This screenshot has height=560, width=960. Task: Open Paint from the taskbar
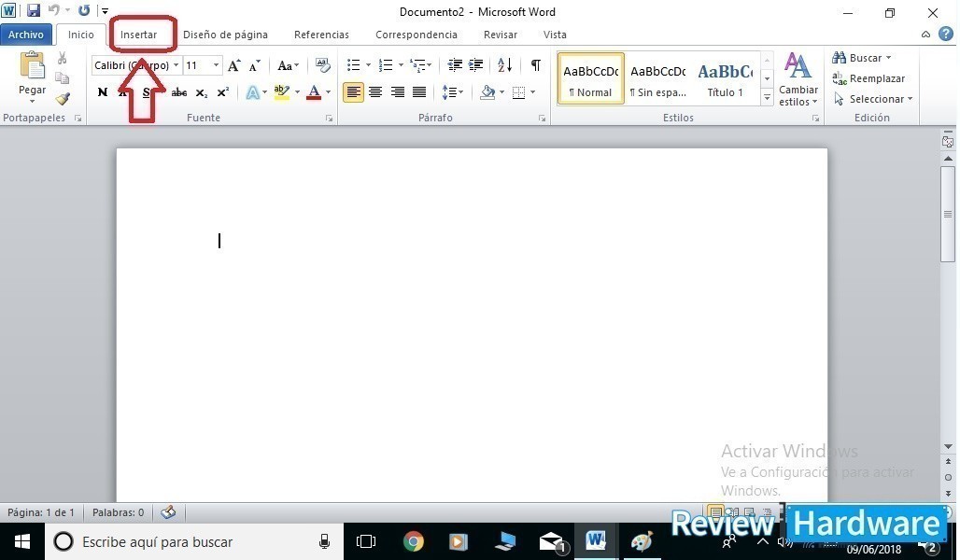642,541
